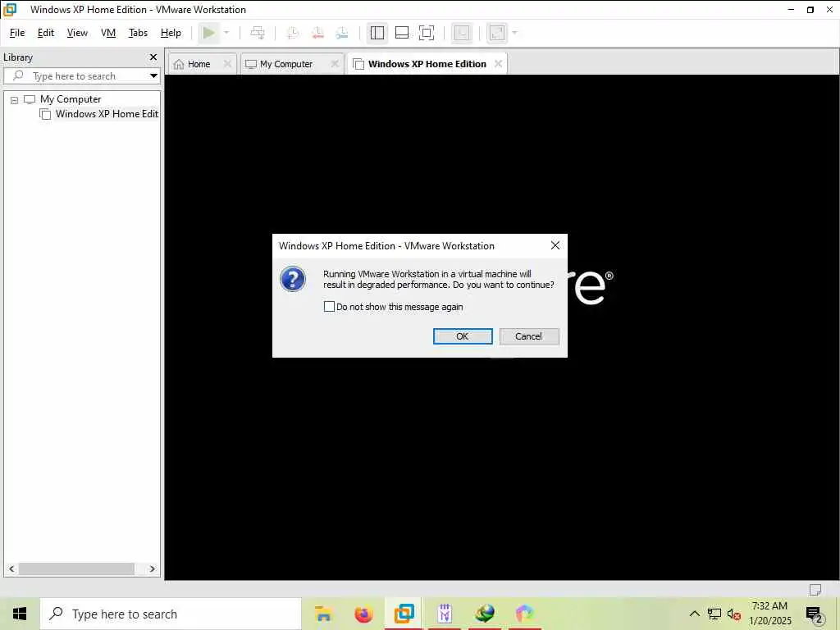This screenshot has height=630, width=840.
Task: Click Cancel in the degraded performance dialog
Action: coord(529,336)
